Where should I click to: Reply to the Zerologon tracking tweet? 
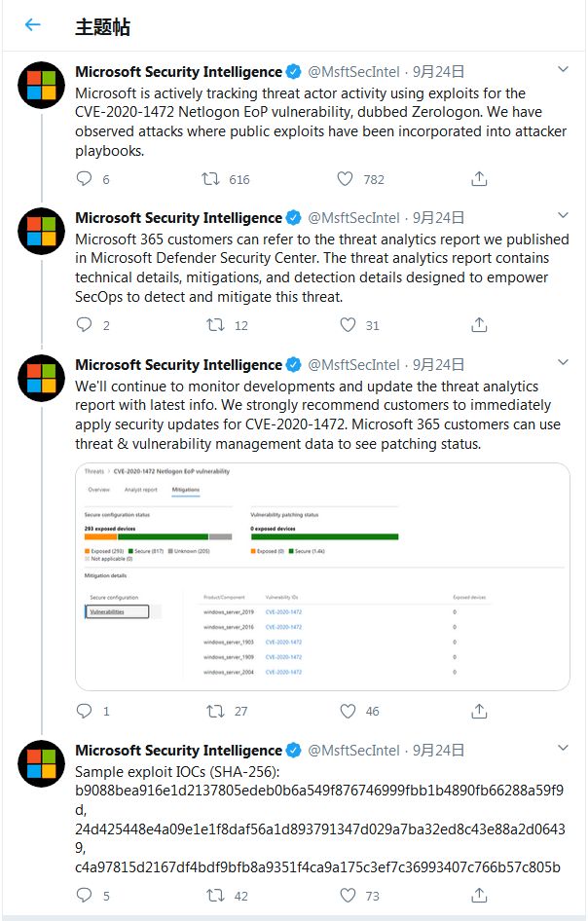84,179
